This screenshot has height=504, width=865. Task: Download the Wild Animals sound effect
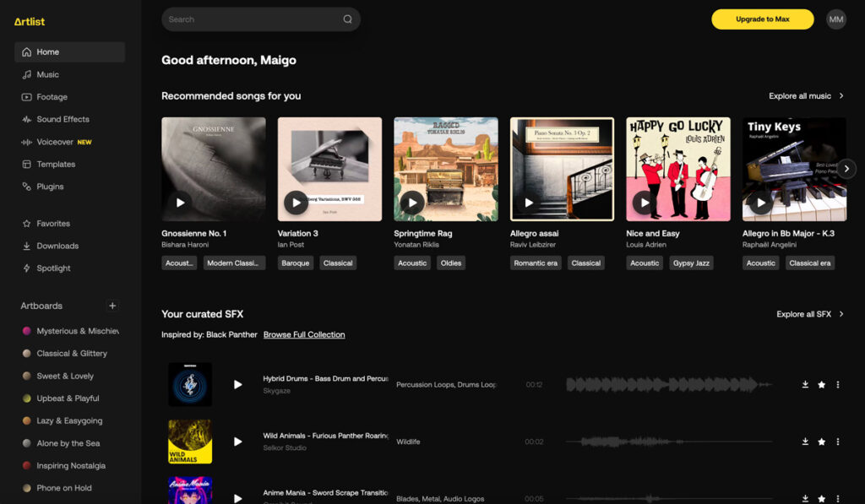(805, 442)
